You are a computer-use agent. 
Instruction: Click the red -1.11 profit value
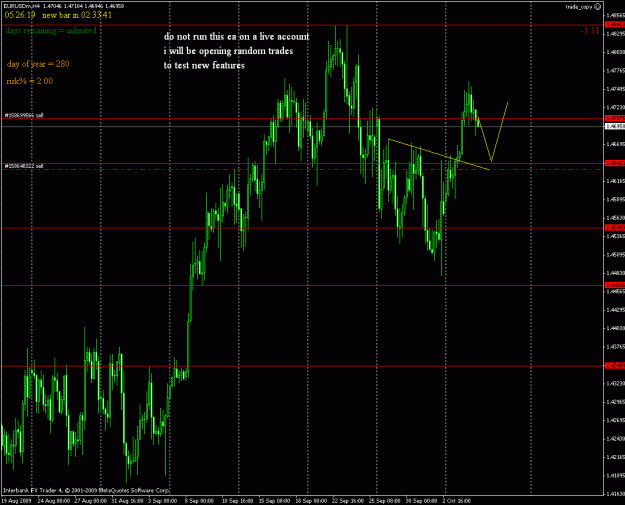click(590, 31)
